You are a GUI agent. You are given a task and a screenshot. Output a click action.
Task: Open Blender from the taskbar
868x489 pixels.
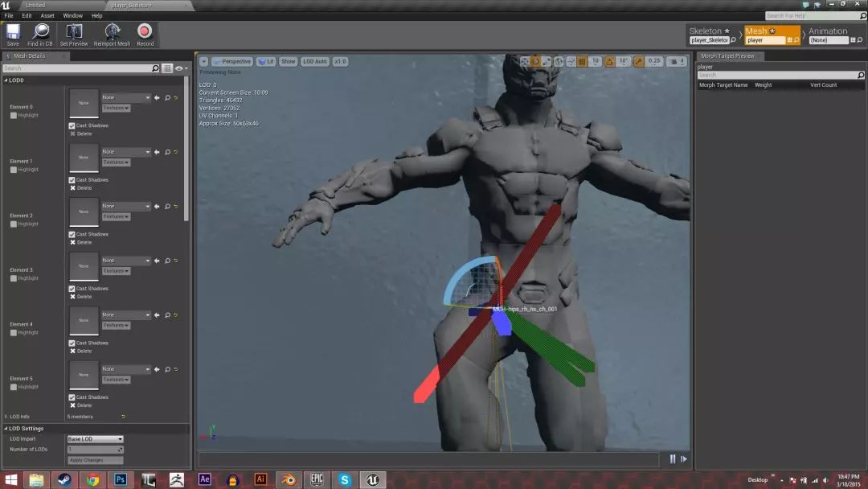289,479
